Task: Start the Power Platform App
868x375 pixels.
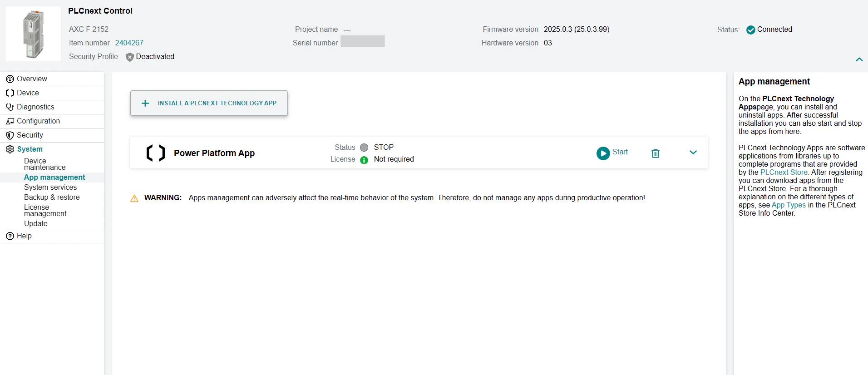Action: pos(612,153)
